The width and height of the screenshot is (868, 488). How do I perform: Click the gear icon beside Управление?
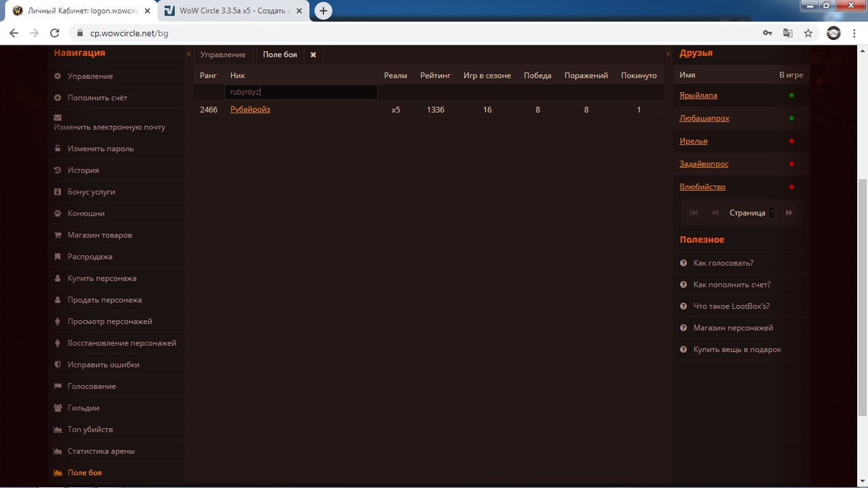point(58,77)
